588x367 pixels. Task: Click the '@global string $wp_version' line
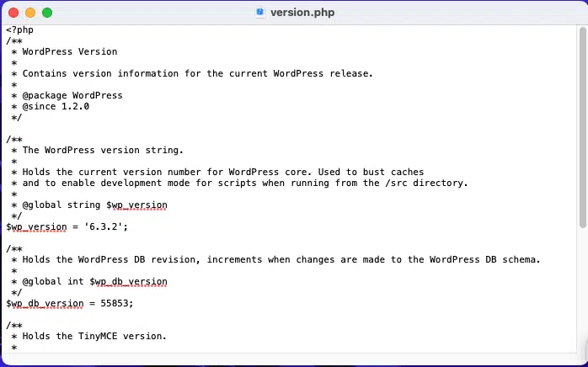[89, 205]
